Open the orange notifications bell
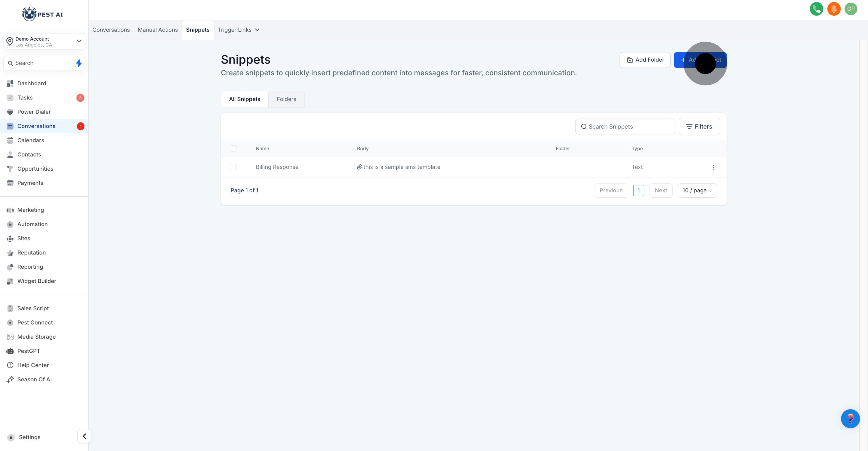The height and width of the screenshot is (451, 868). tap(834, 9)
